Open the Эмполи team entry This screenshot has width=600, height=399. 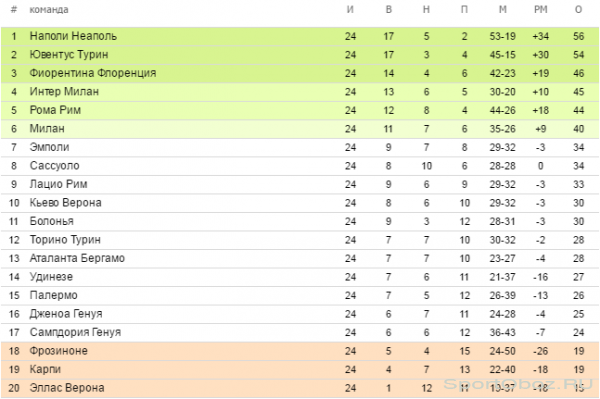49,147
